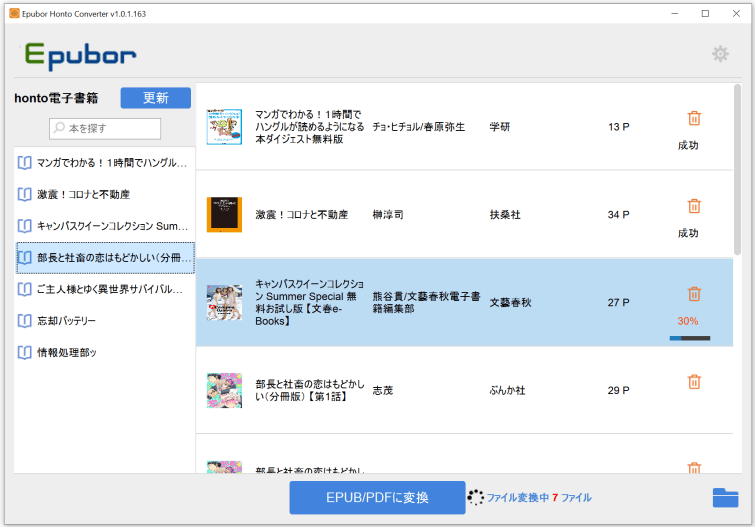
Task: Click publisher ぶんか社
Action: 508,390
